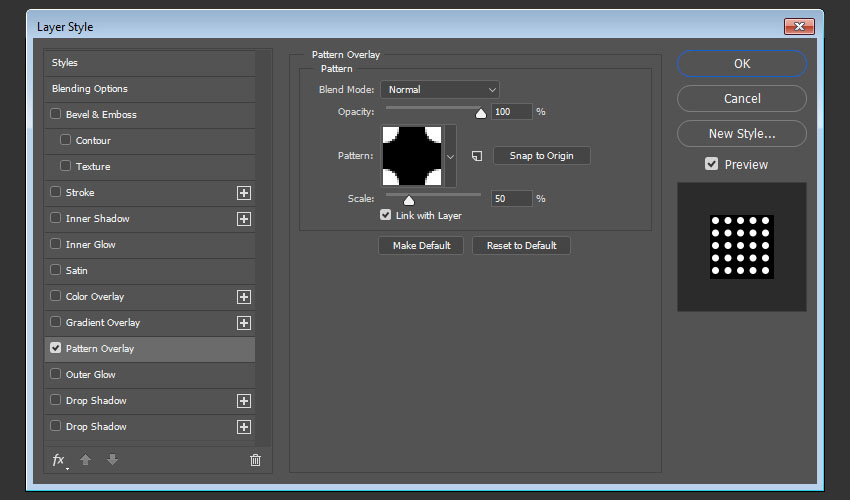Click the move effect down arrow
Viewport: 850px width, 500px height.
tap(112, 460)
